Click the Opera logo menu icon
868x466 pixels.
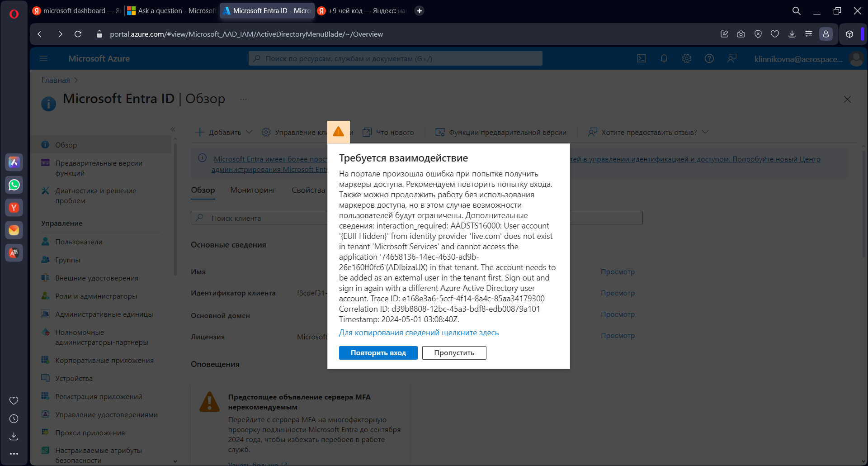14,14
